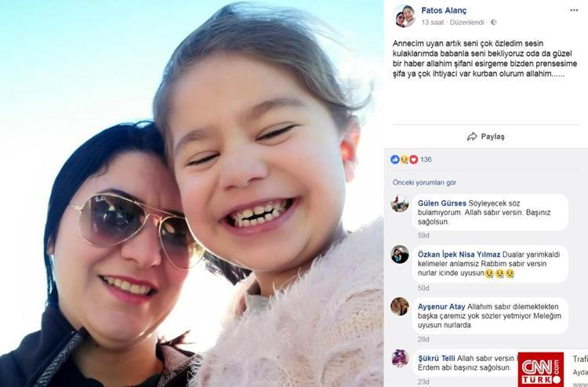Click Özkan İpek Nisa Yılmaz avatar
This screenshot has height=387, width=588.
(400, 254)
